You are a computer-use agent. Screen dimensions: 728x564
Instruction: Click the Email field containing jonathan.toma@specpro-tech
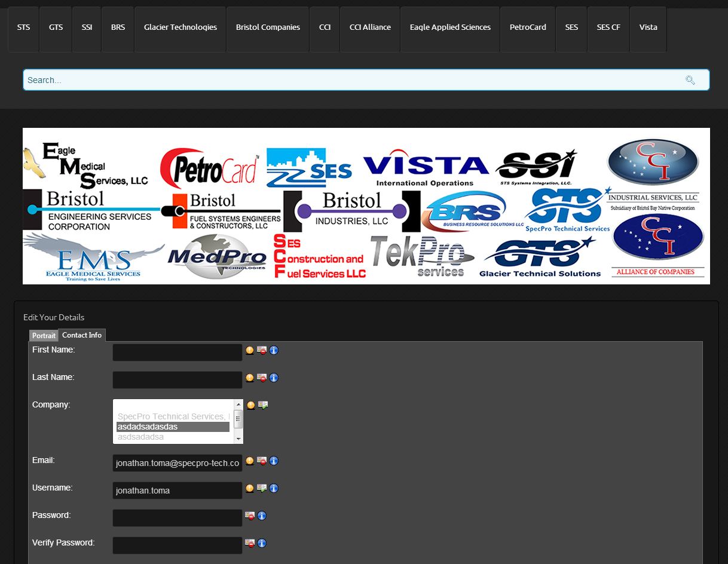click(x=178, y=463)
